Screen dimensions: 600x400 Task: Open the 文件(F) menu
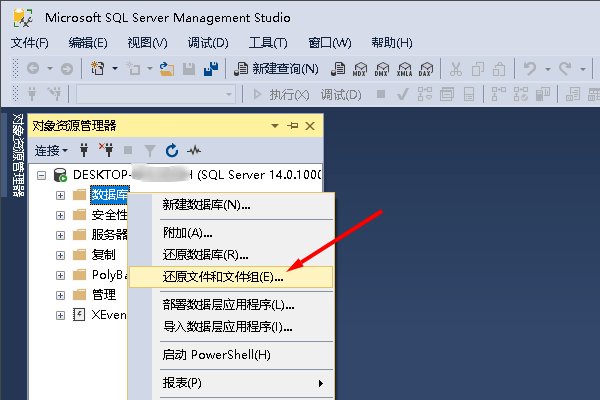tap(29, 42)
